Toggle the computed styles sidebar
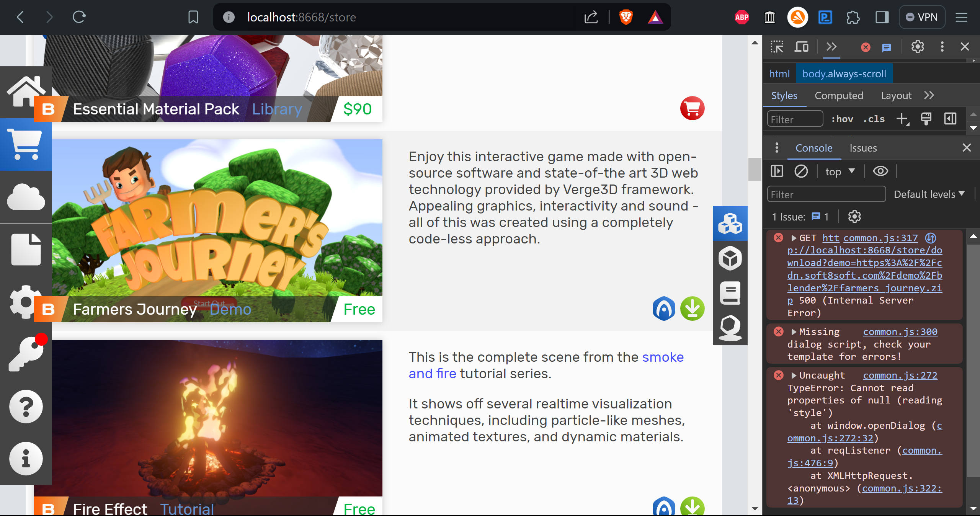The width and height of the screenshot is (980, 516). (x=950, y=119)
